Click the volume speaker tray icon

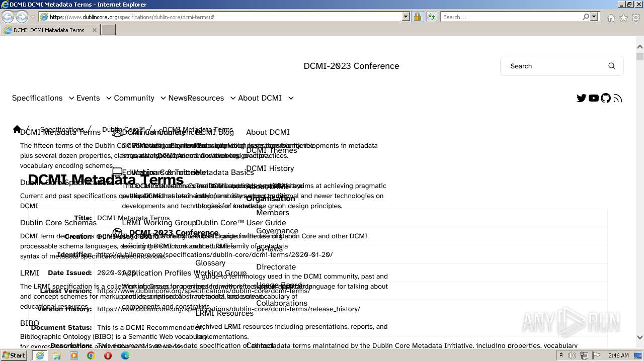click(x=572, y=355)
